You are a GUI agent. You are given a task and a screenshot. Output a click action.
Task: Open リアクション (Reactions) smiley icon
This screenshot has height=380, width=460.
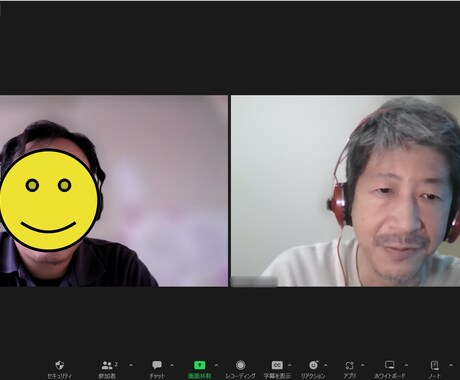click(x=313, y=365)
